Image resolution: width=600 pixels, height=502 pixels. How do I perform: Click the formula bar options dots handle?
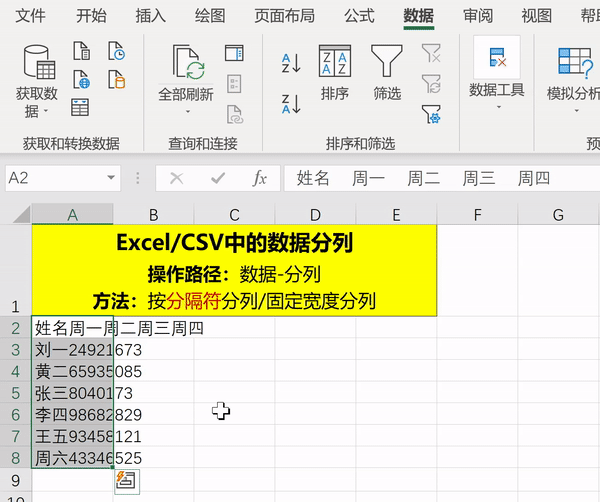coord(138,178)
